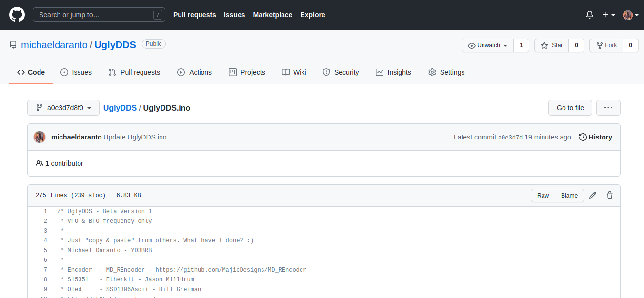Click the Go to file button

tap(570, 108)
